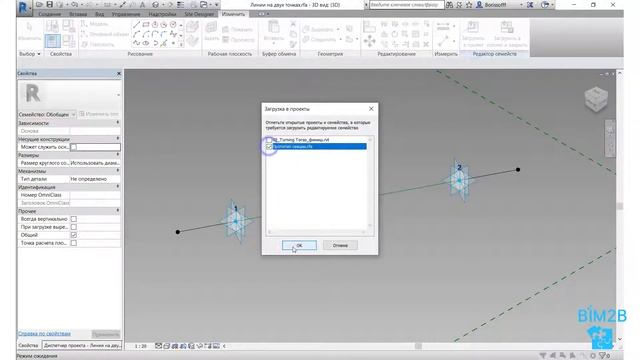Viewport: 640px width, 360px height.
Task: Collapse the Размеры properties group
Action: click(118, 155)
